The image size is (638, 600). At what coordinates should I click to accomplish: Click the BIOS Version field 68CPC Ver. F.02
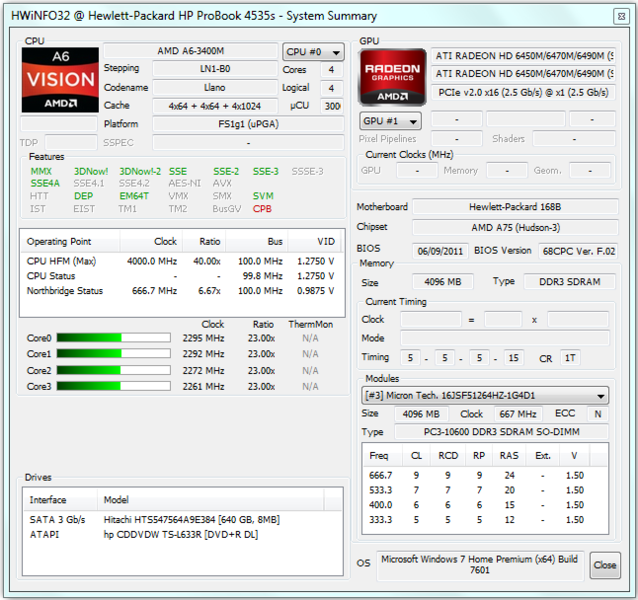point(578,251)
